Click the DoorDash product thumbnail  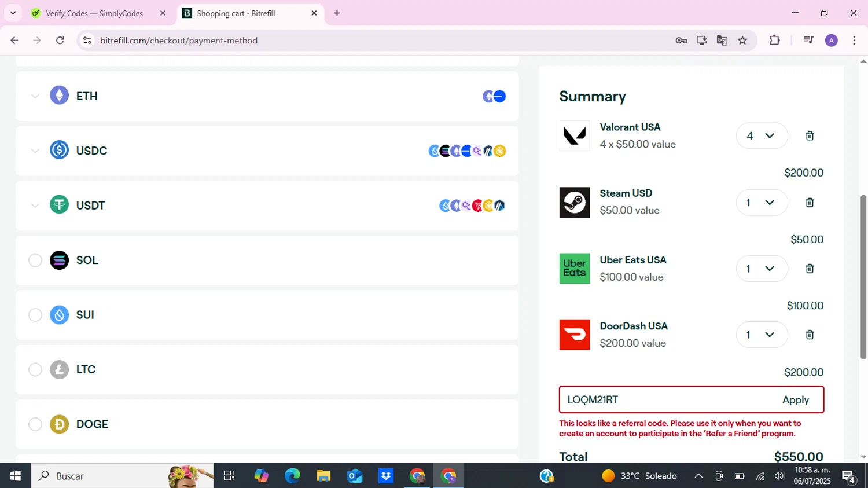tap(575, 335)
